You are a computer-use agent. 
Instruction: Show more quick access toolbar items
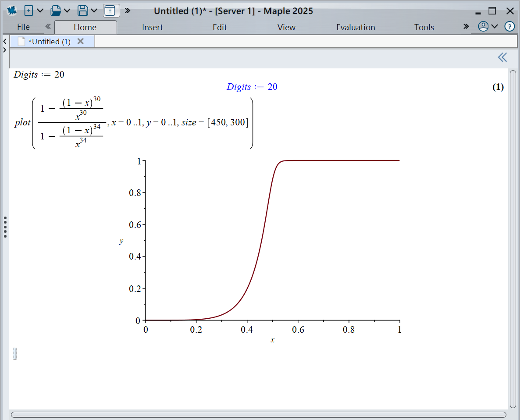127,11
